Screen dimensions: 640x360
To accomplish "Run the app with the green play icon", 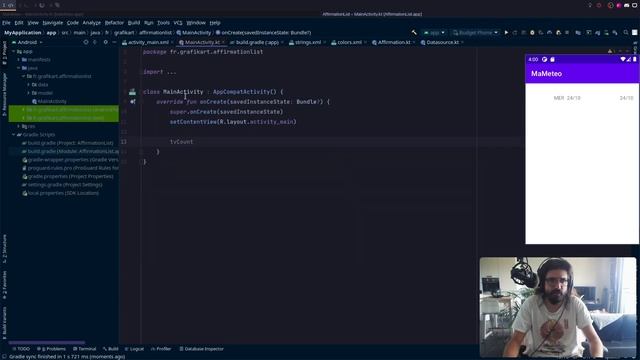I will pos(506,33).
